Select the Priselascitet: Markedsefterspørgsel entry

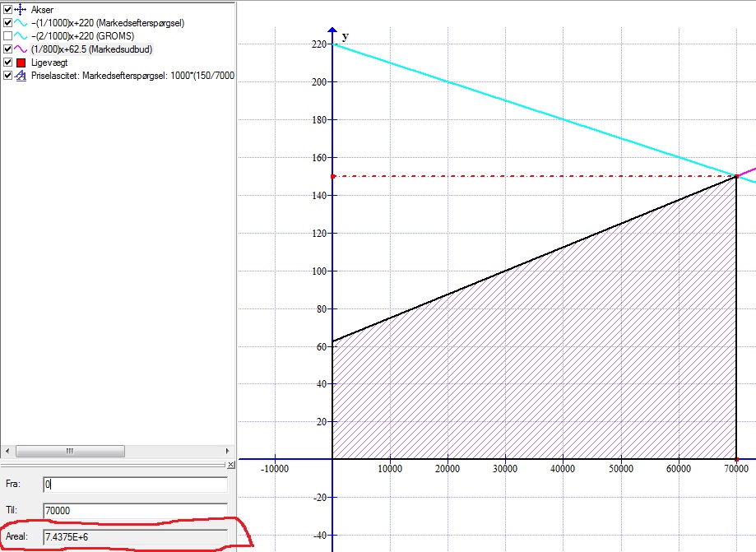click(132, 75)
